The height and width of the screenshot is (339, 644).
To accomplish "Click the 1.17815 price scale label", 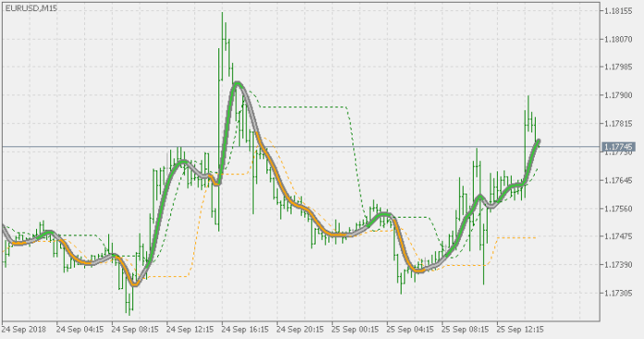I will point(618,124).
